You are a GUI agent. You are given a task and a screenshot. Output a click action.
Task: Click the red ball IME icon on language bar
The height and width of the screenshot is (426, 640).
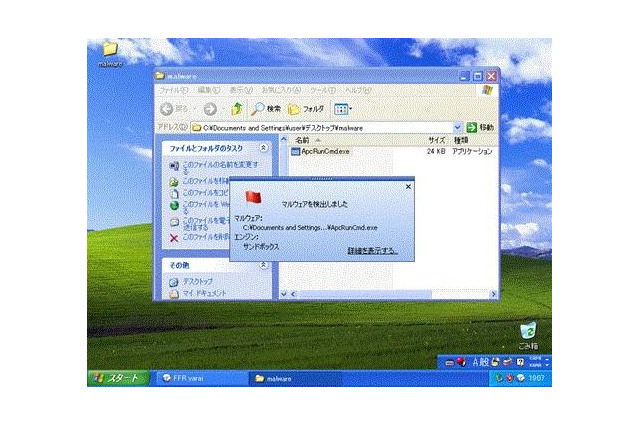click(x=461, y=362)
